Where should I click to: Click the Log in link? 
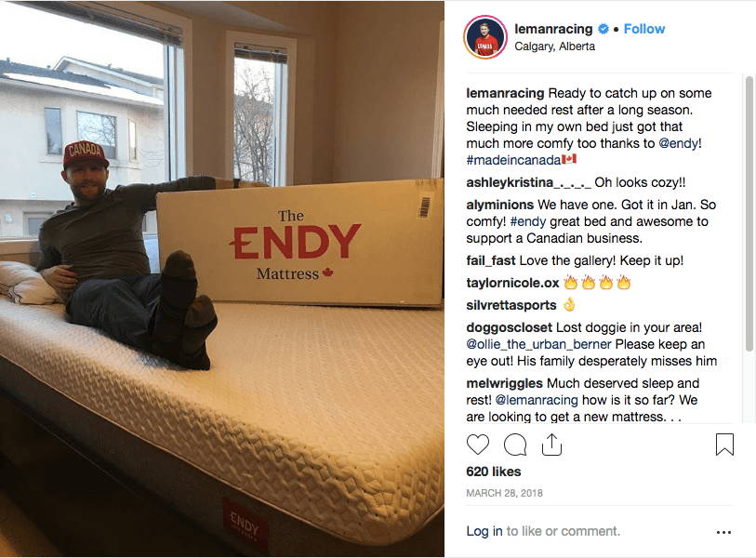click(x=484, y=531)
